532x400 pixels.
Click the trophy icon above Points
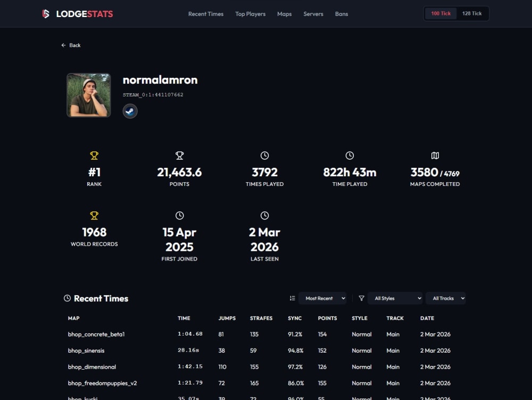click(x=179, y=156)
